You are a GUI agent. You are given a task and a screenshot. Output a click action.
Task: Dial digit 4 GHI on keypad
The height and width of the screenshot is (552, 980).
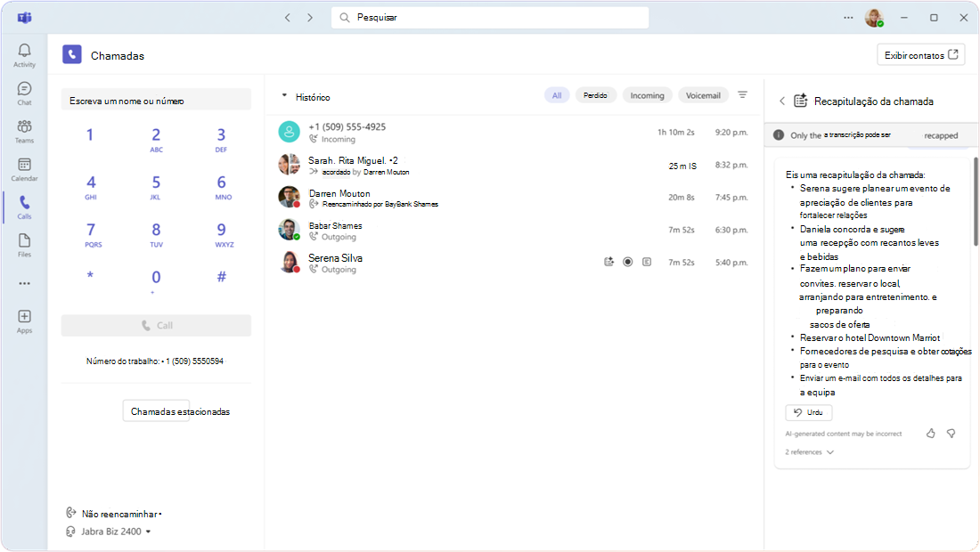(91, 186)
